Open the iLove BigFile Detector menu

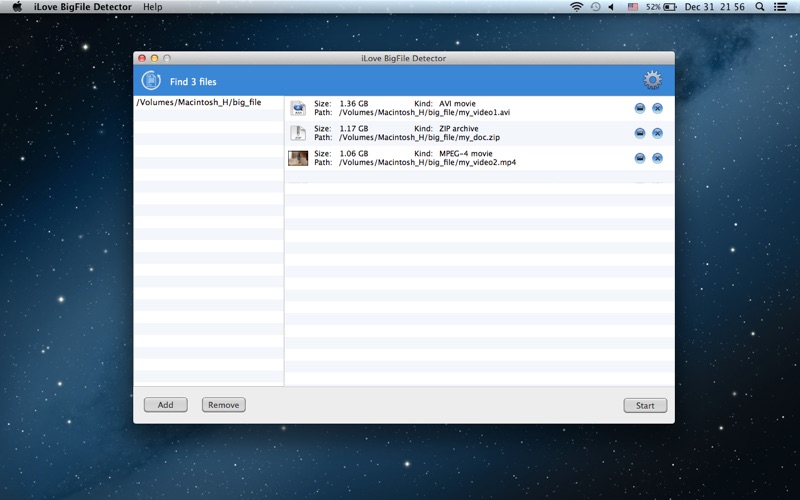83,7
